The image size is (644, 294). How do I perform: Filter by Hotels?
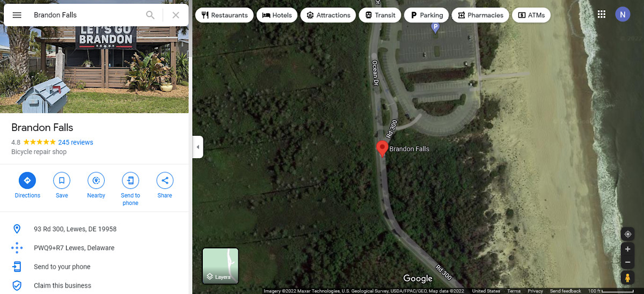coord(277,15)
